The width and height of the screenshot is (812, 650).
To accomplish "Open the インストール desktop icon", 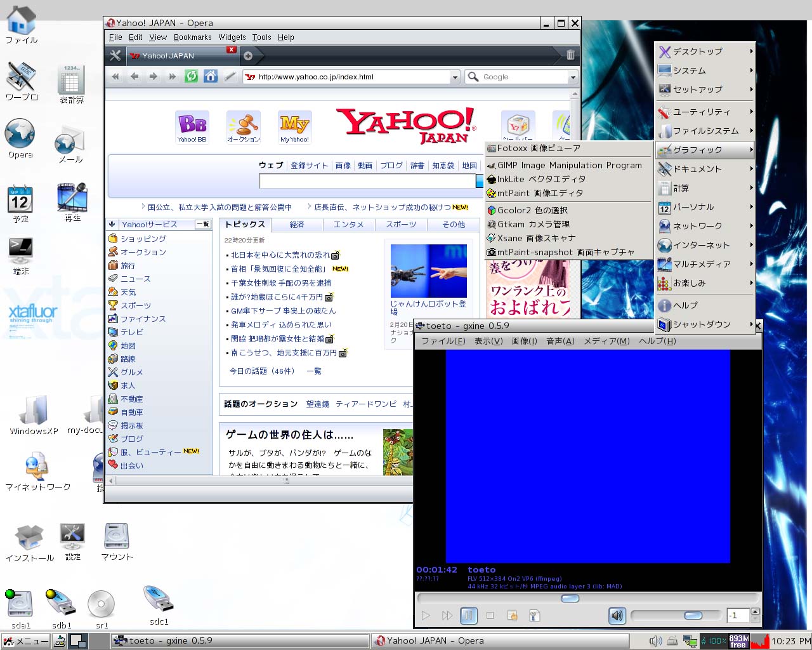I will (29, 543).
